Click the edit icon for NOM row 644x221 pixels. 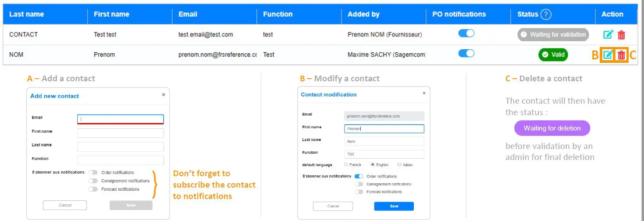pyautogui.click(x=608, y=55)
